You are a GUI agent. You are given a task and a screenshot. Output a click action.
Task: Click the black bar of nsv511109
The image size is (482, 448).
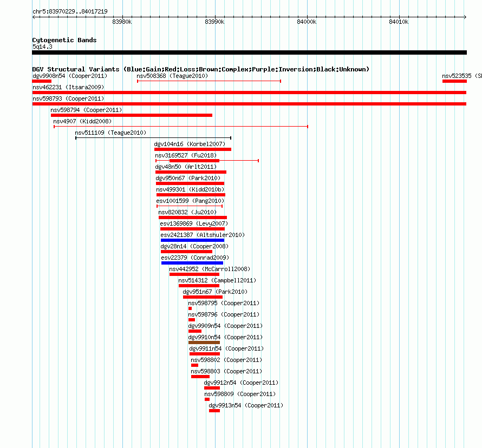pos(153,138)
